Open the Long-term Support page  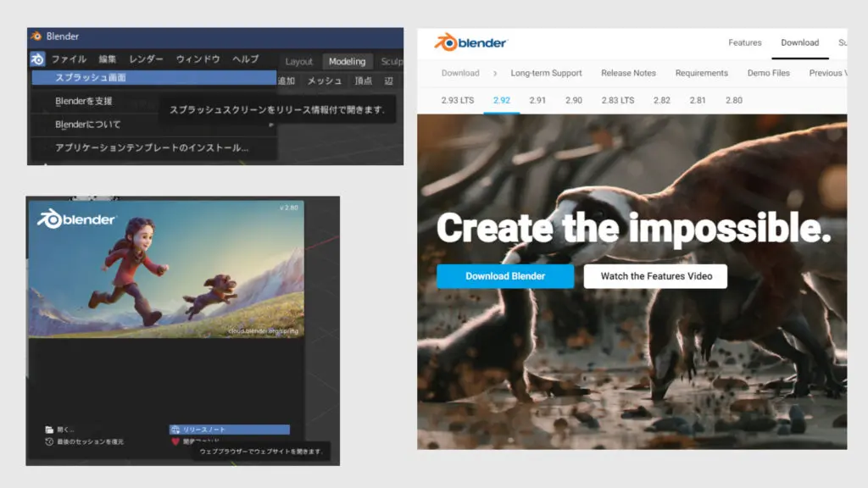point(546,73)
